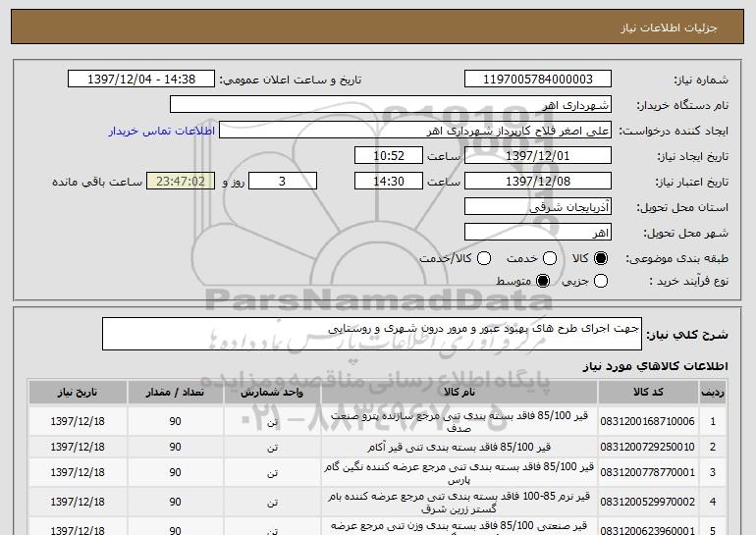Image resolution: width=756 pixels, height=535 pixels.
Task: Select the کالا/خدمت radio button
Action: tap(484, 258)
